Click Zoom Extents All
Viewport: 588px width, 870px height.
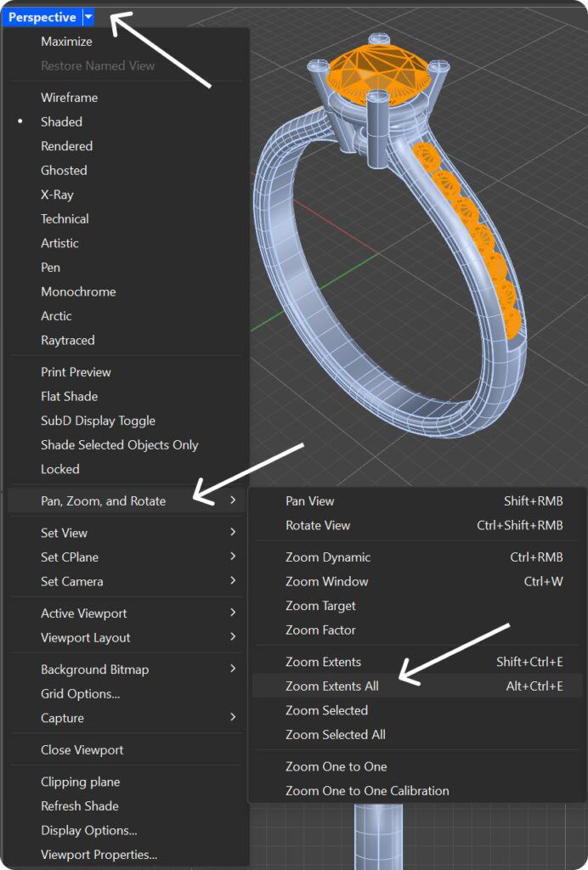point(332,686)
